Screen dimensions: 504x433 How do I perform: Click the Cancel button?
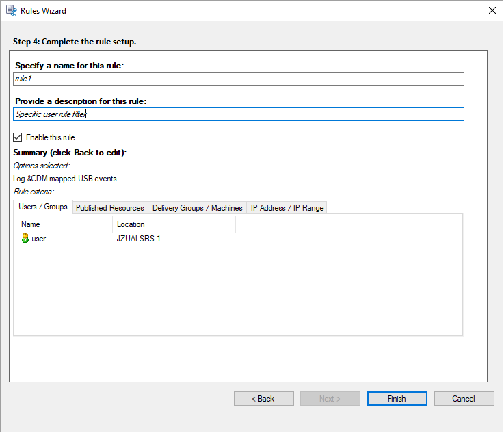pyautogui.click(x=464, y=399)
